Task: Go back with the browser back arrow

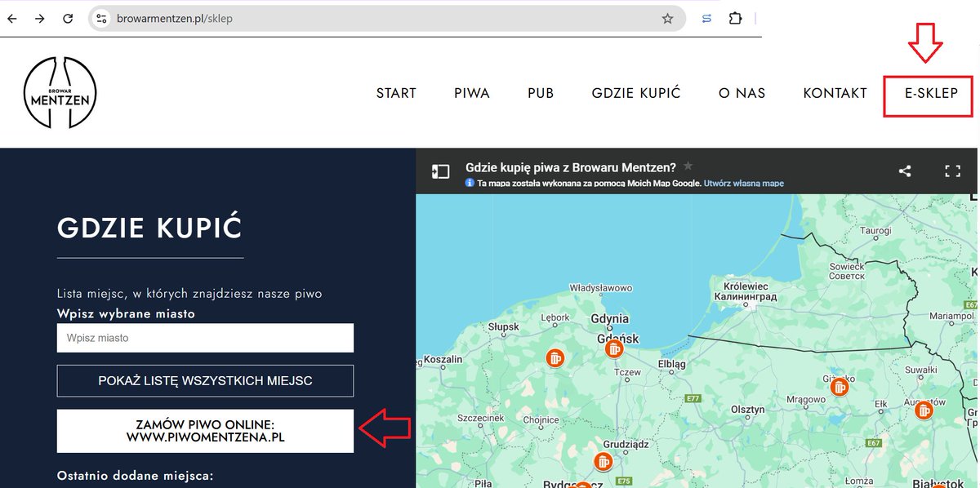Action: [12, 18]
